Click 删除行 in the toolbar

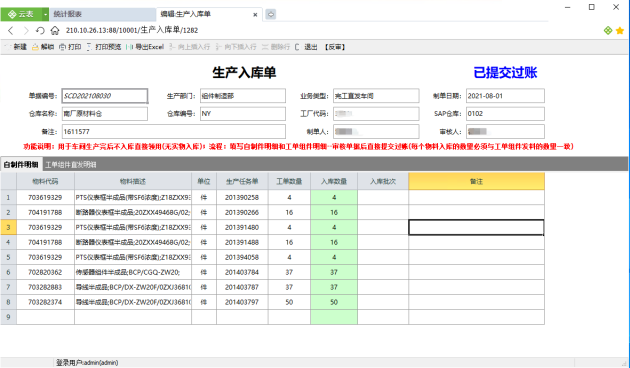pos(276,47)
